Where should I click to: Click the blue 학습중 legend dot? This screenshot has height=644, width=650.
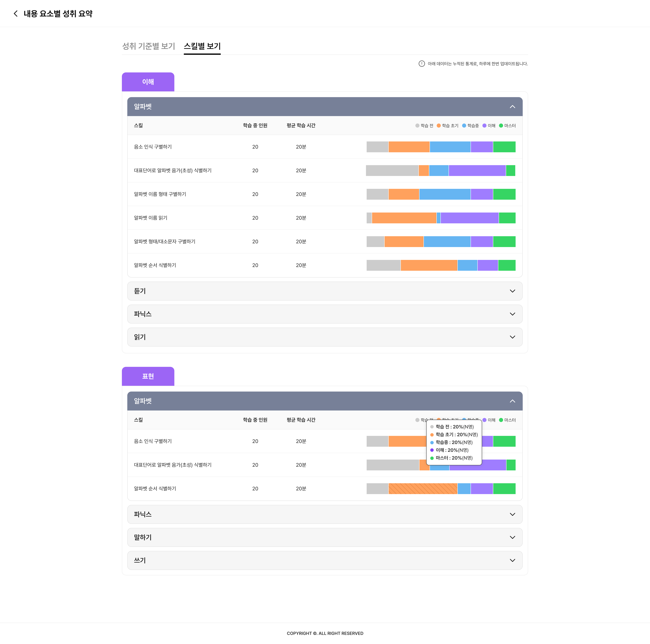464,125
